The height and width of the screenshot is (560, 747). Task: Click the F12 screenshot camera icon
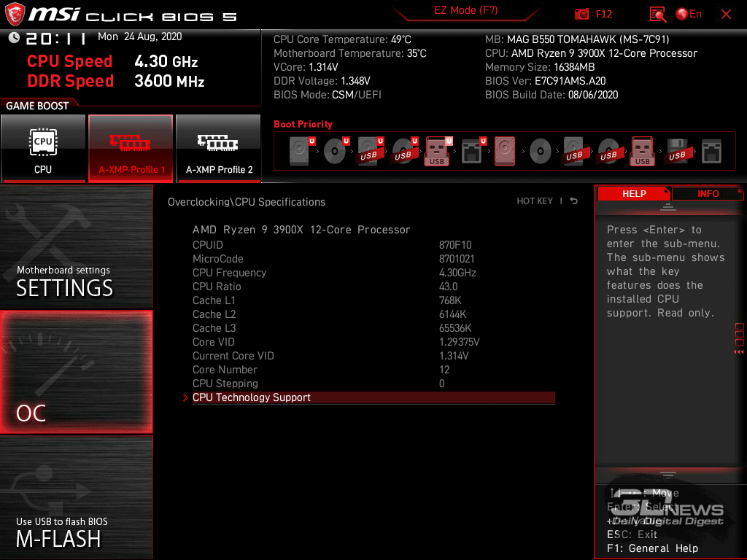[x=581, y=15]
